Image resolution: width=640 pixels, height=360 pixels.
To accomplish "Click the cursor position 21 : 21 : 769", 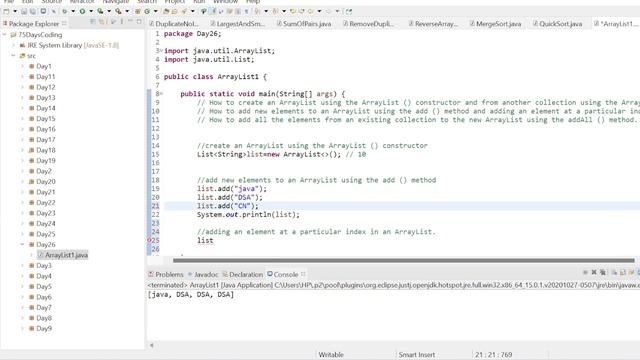I will coord(493,355).
